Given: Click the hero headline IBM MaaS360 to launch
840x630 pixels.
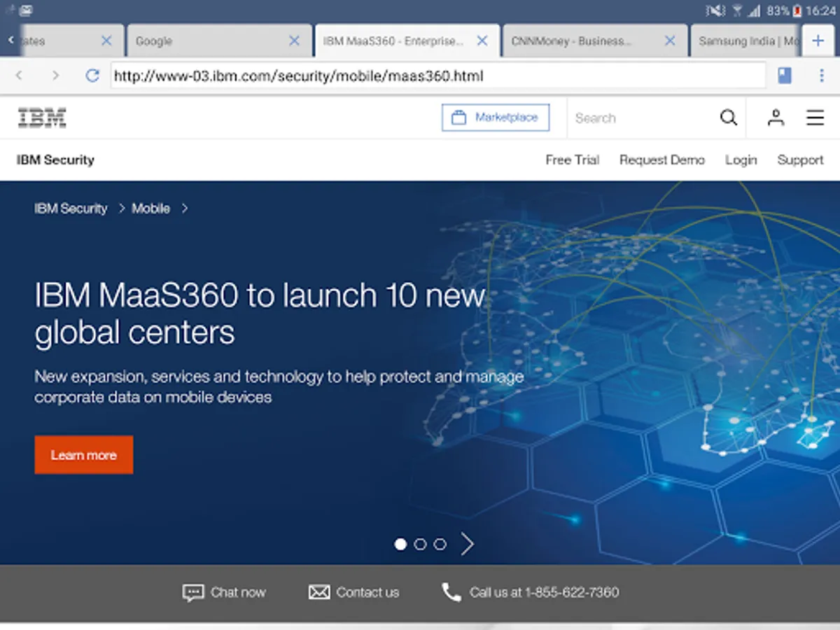Looking at the screenshot, I should (259, 314).
